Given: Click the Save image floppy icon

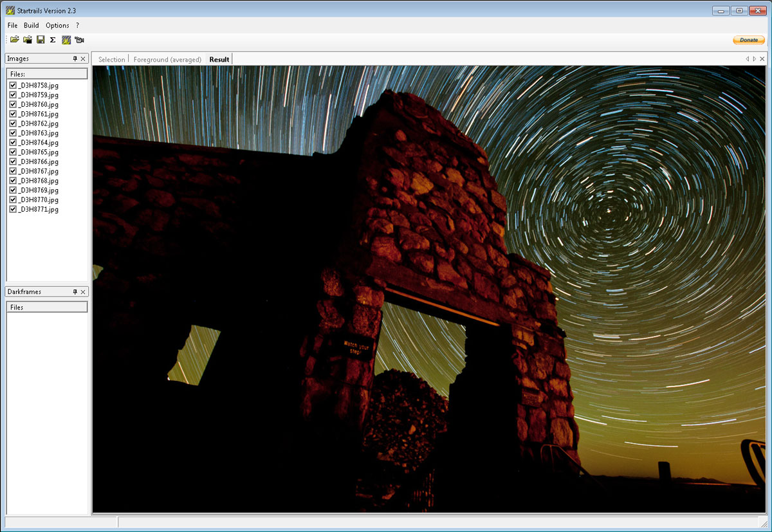Looking at the screenshot, I should pyautogui.click(x=41, y=40).
